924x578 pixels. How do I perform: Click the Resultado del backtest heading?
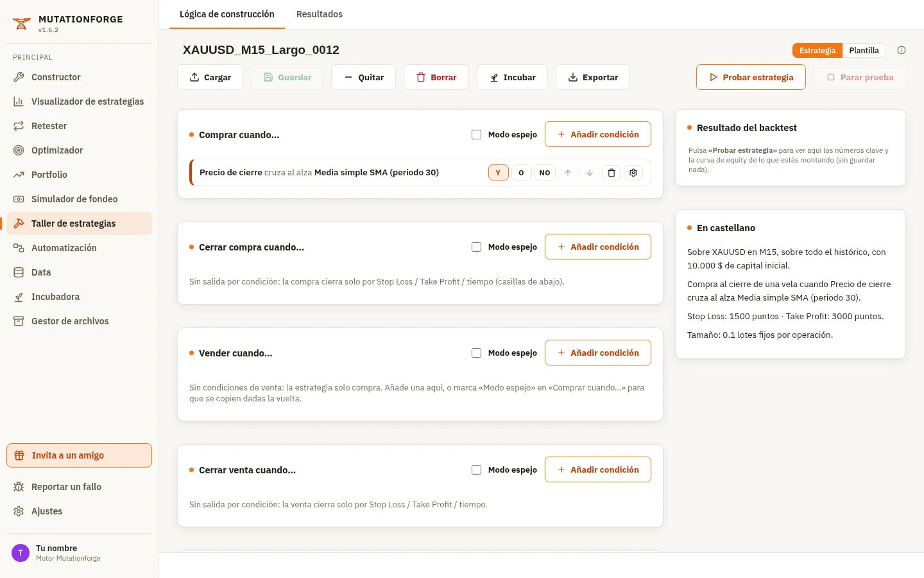(x=747, y=128)
